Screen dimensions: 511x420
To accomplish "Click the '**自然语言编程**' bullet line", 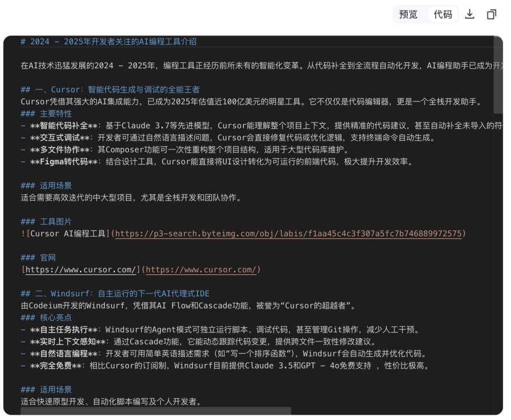I will (x=224, y=354).
